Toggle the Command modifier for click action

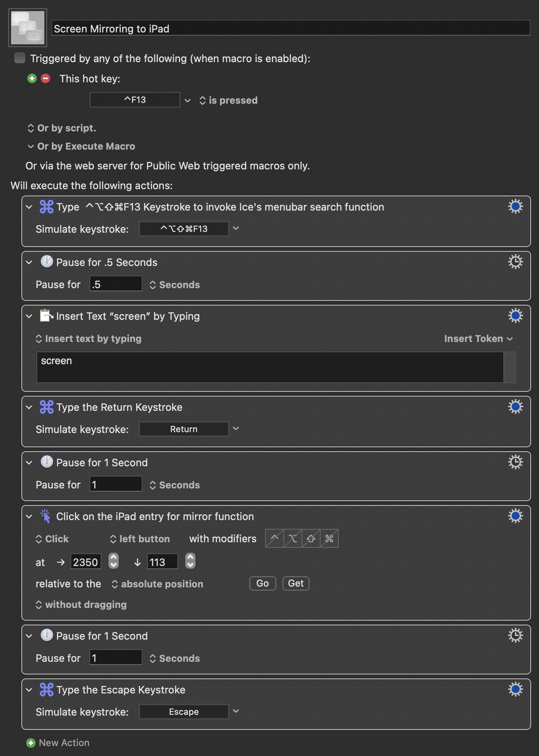[x=329, y=539]
